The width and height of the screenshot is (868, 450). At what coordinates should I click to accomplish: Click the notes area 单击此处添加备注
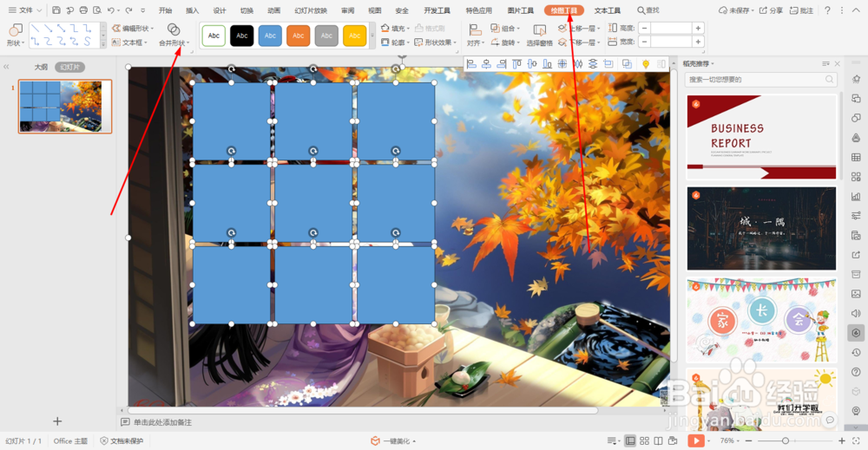(x=163, y=422)
